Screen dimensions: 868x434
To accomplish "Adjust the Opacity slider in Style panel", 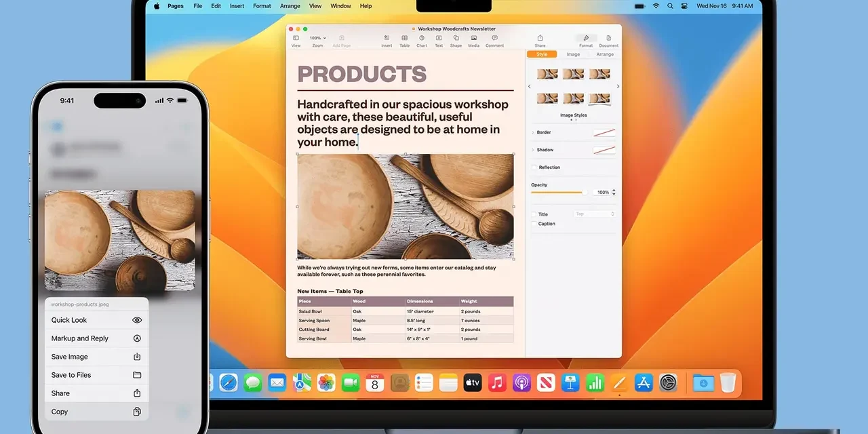I will tap(559, 193).
